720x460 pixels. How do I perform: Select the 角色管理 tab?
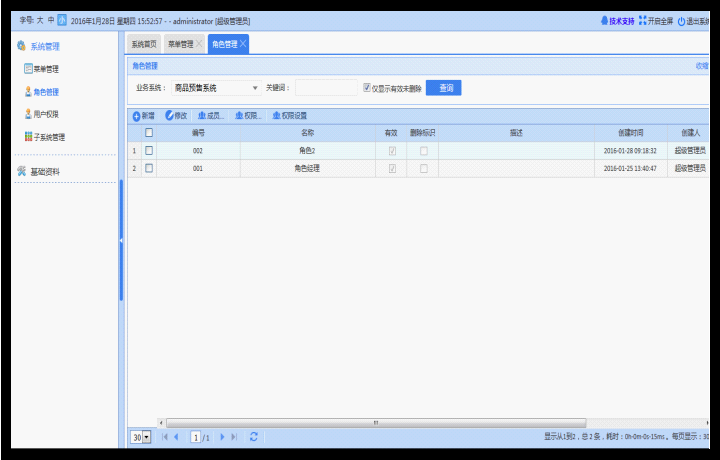(225, 44)
